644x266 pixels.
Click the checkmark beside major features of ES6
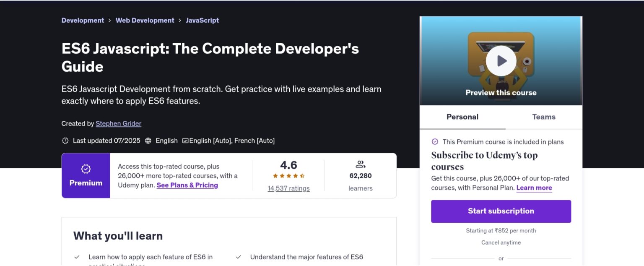point(238,256)
